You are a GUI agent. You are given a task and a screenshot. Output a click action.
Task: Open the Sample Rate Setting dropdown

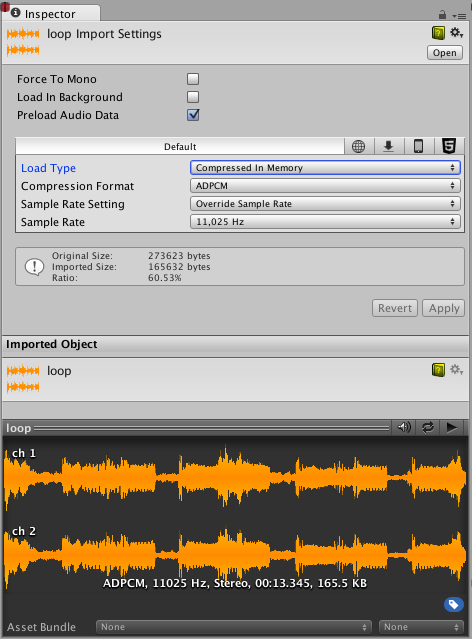(x=325, y=204)
